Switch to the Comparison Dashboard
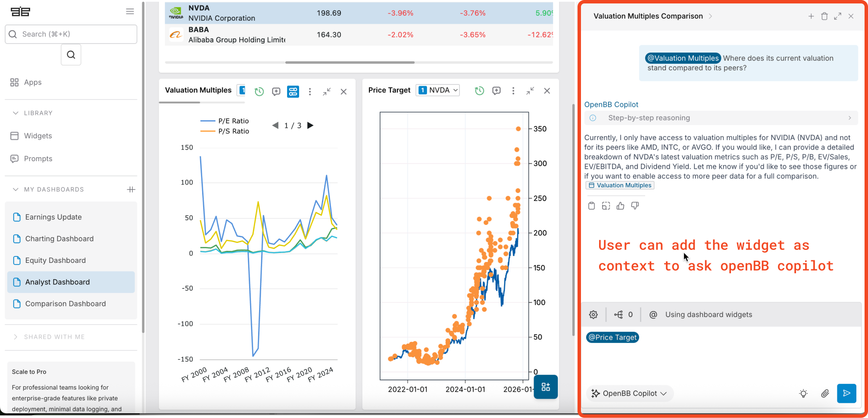The image size is (868, 418). (65, 304)
